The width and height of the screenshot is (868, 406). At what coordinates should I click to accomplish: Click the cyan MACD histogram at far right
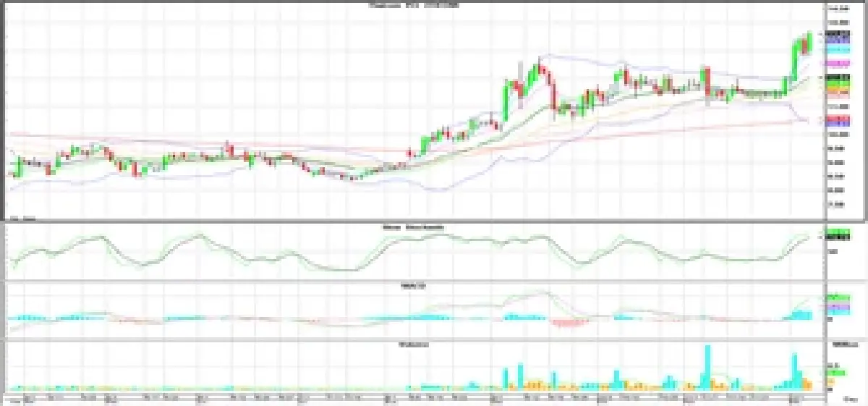click(800, 314)
